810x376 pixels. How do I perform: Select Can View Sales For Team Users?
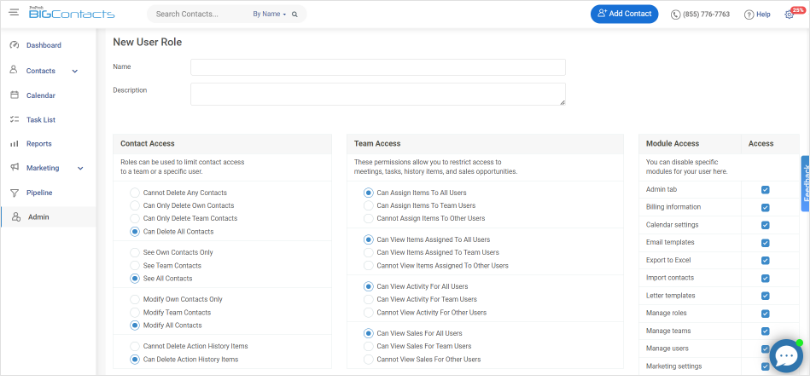tap(368, 346)
